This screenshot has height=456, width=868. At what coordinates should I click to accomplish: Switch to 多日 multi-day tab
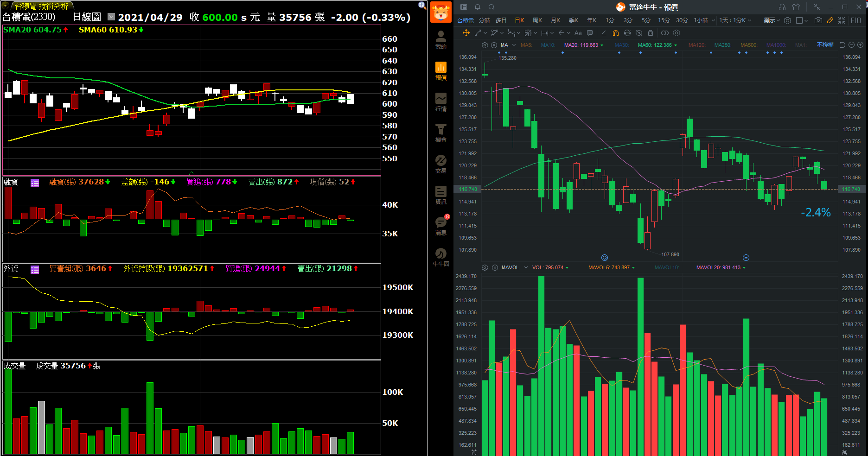tap(501, 20)
